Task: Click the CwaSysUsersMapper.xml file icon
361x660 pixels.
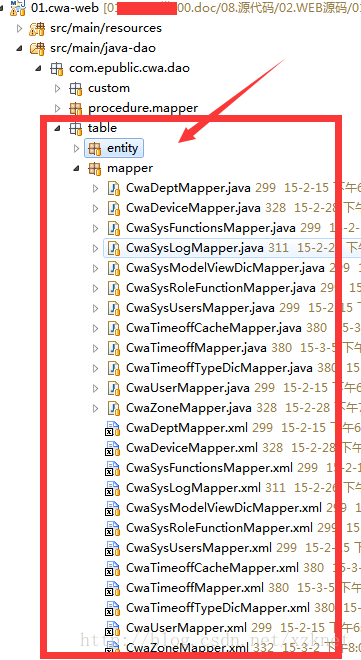Action: coord(112,549)
